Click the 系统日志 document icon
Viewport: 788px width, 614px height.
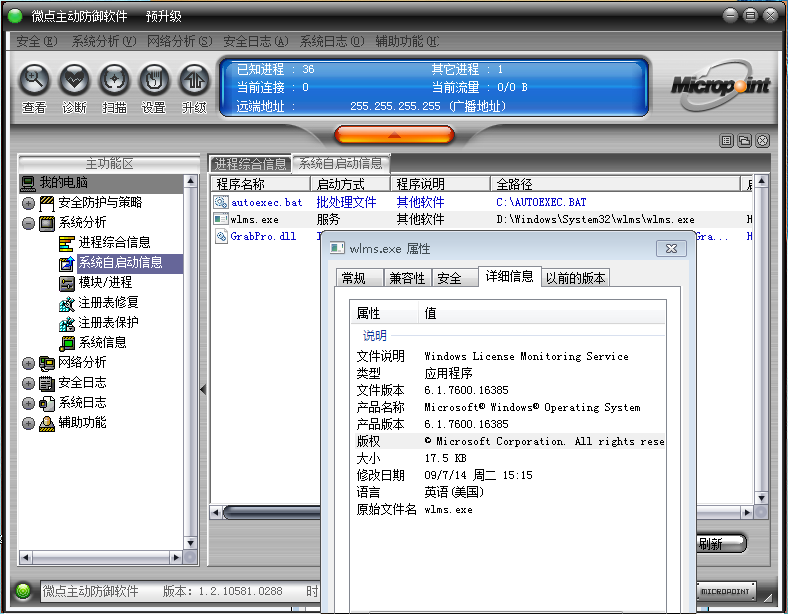(47, 403)
